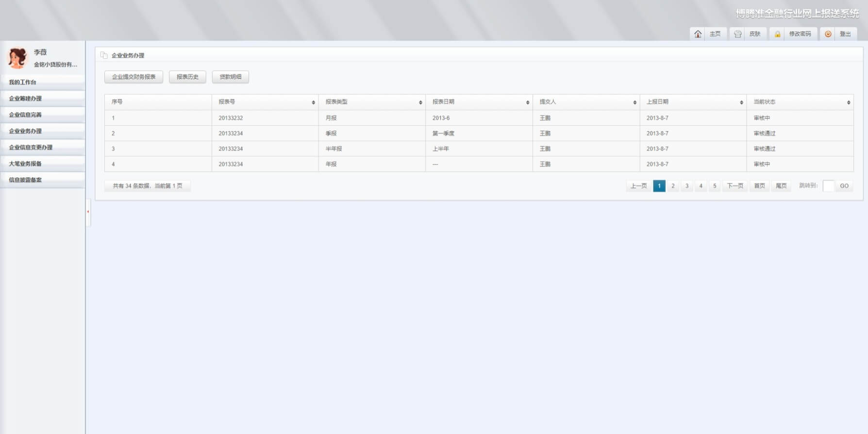Click the jump-to page number input field
The height and width of the screenshot is (434, 868).
coord(828,186)
